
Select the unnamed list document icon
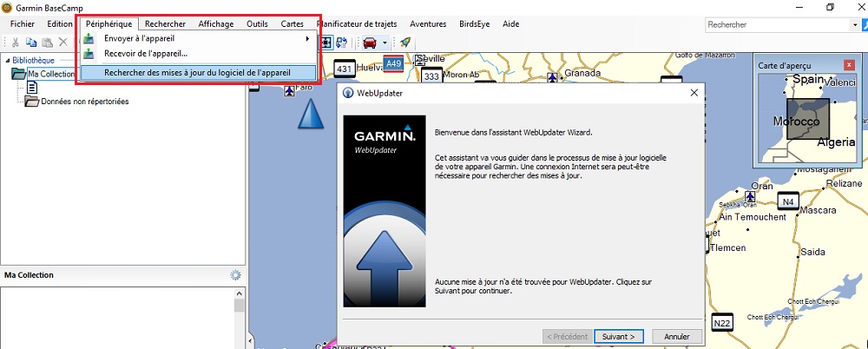pos(32,88)
